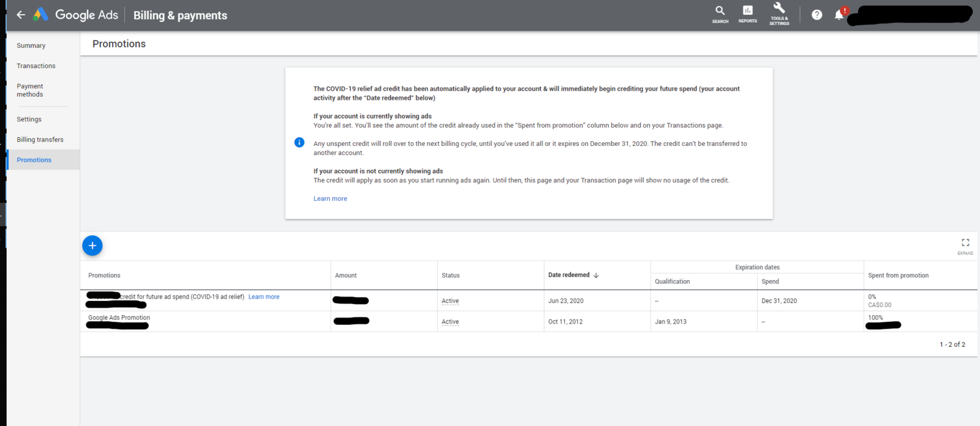Click the Expiration dates header

[758, 267]
